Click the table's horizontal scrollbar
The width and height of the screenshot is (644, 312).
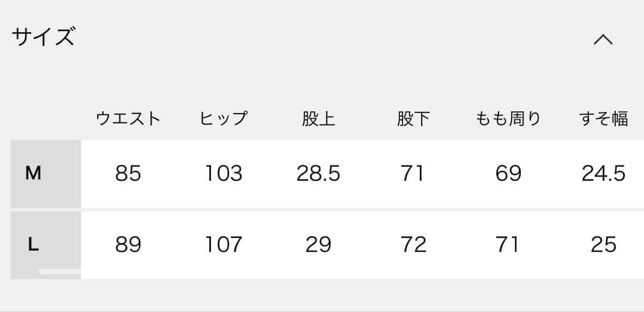(x=60, y=271)
